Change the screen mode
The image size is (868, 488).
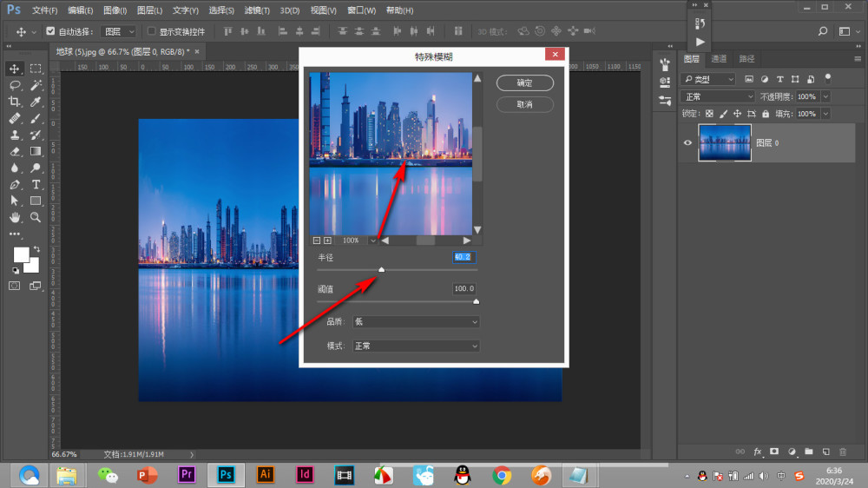pos(36,286)
